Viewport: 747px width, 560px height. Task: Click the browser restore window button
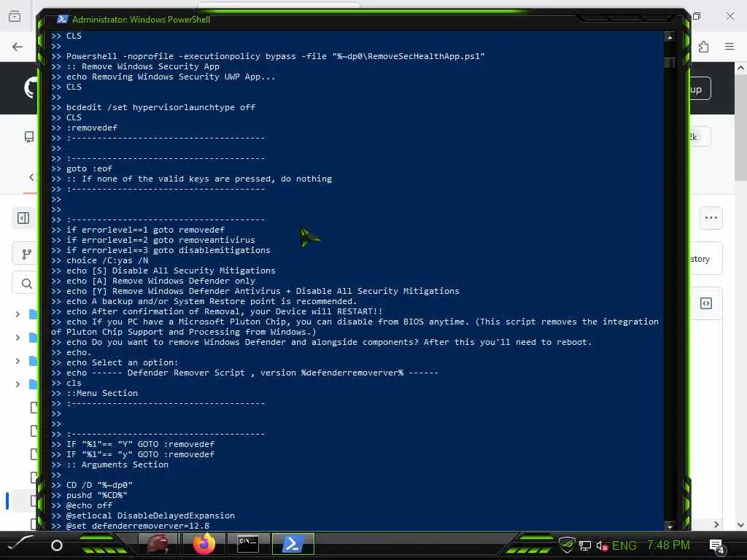[697, 16]
